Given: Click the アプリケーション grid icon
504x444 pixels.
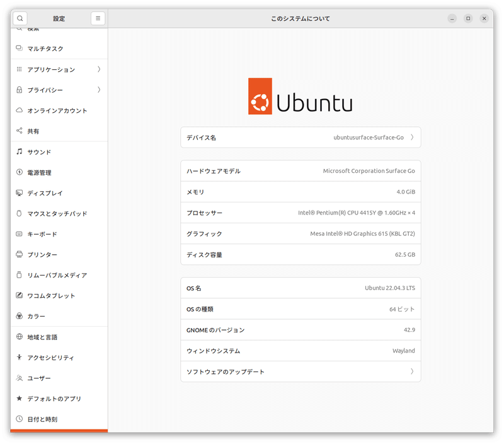Looking at the screenshot, I should click(20, 69).
